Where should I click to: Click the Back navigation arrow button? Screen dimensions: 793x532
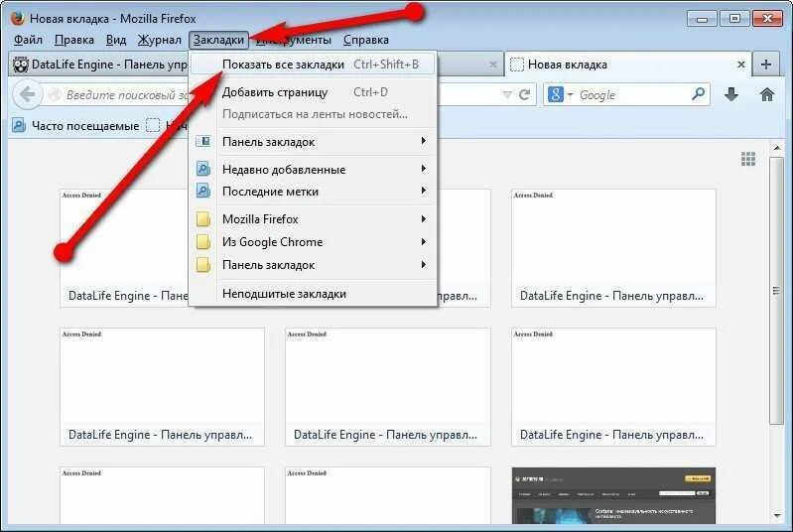pos(27,94)
